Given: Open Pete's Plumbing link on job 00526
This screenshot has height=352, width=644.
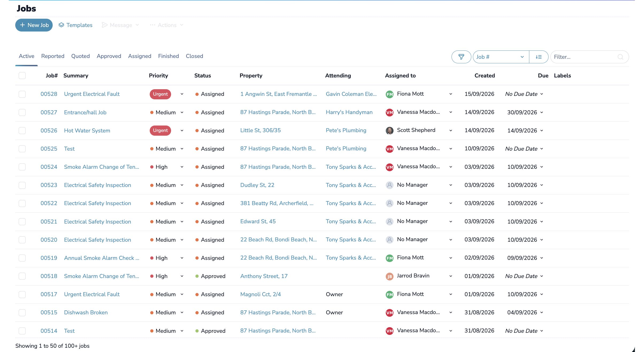Looking at the screenshot, I should click(346, 130).
